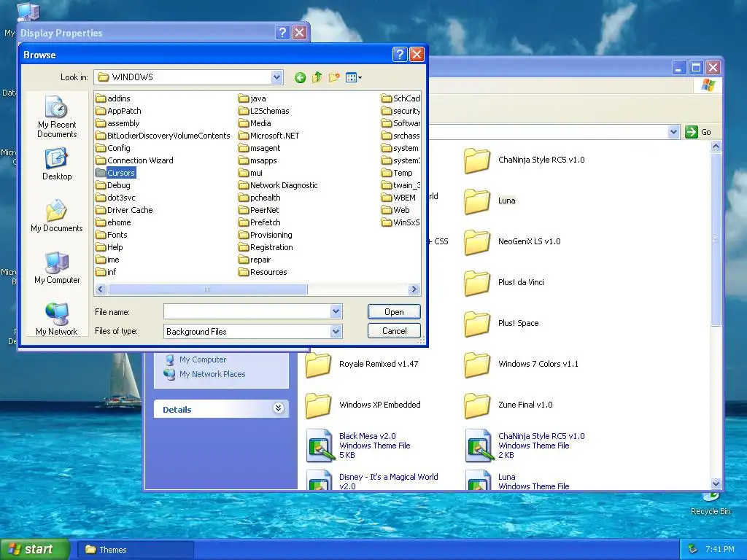Click Display Properties help question mark button
Image resolution: width=747 pixels, height=560 pixels.
pyautogui.click(x=282, y=32)
